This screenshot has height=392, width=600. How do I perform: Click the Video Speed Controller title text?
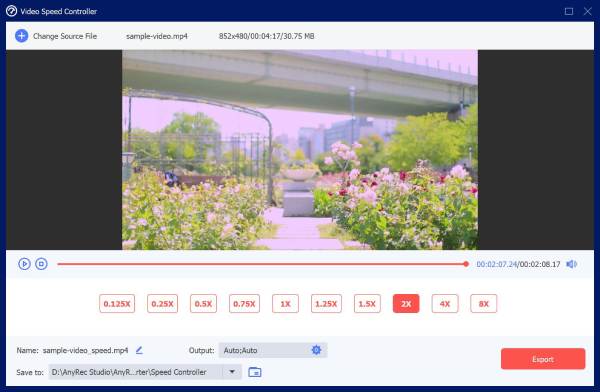pyautogui.click(x=59, y=11)
